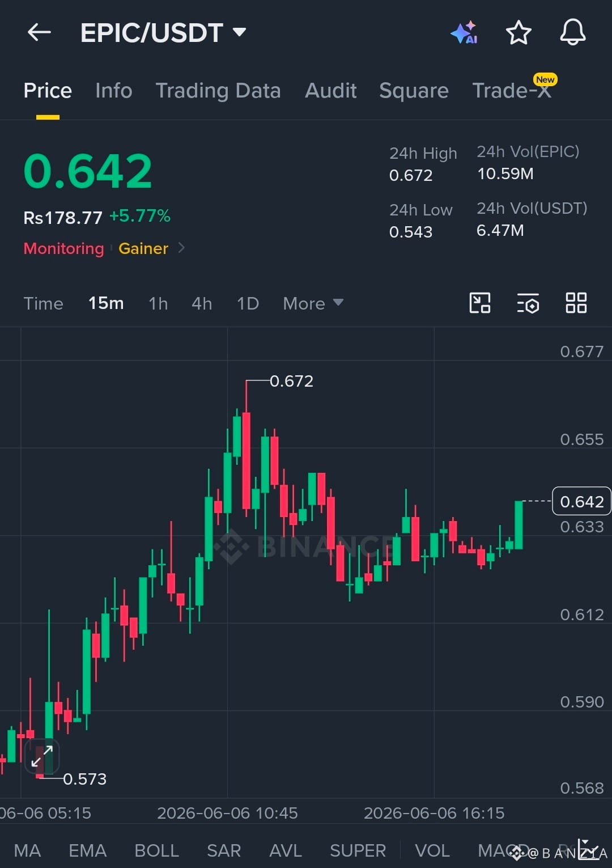This screenshot has width=612, height=868.
Task: Open the AI assistant sparkle icon
Action: tap(464, 32)
